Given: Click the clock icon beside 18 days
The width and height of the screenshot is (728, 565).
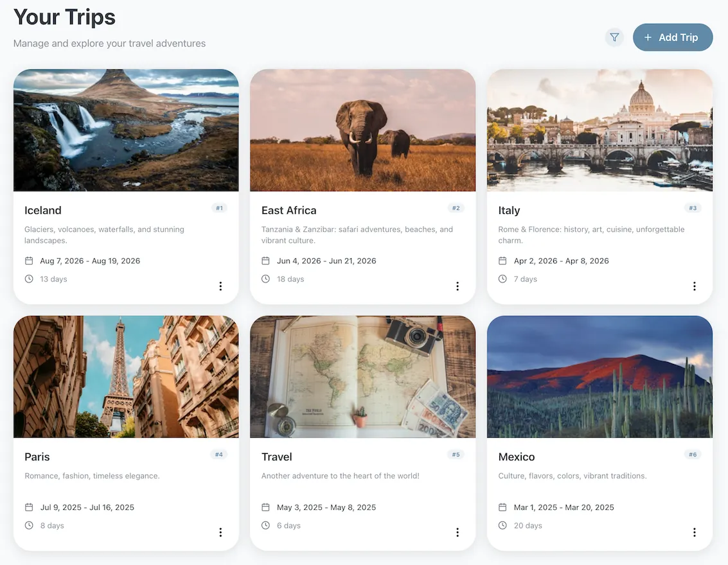Looking at the screenshot, I should pyautogui.click(x=266, y=279).
